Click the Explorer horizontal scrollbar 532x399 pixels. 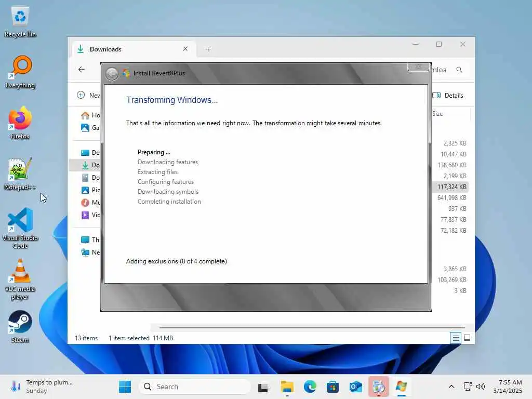(312, 328)
